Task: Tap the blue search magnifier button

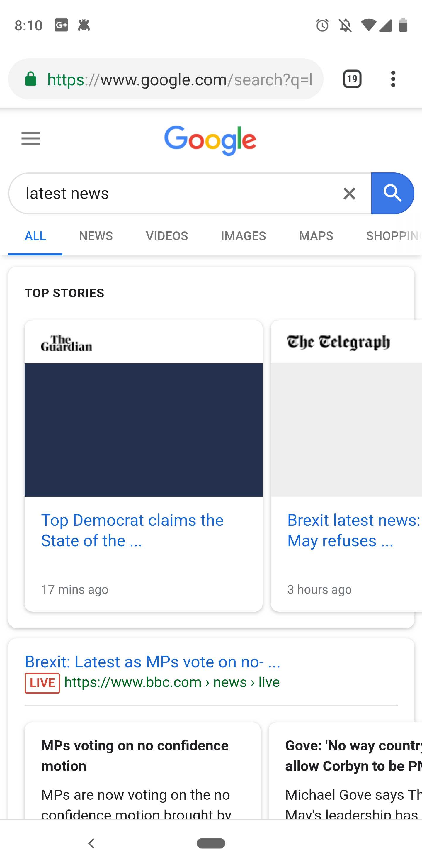Action: (x=392, y=194)
